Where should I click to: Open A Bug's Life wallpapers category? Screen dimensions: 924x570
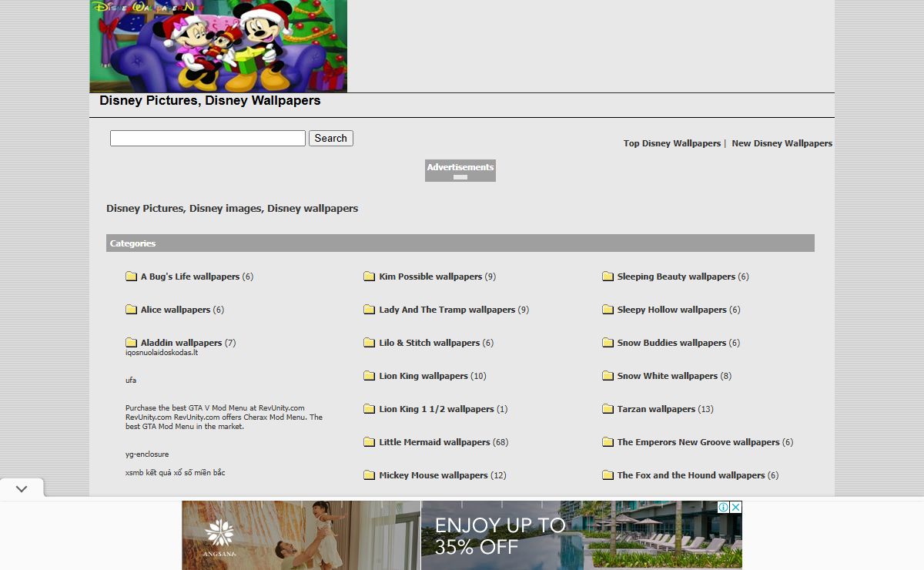click(190, 277)
